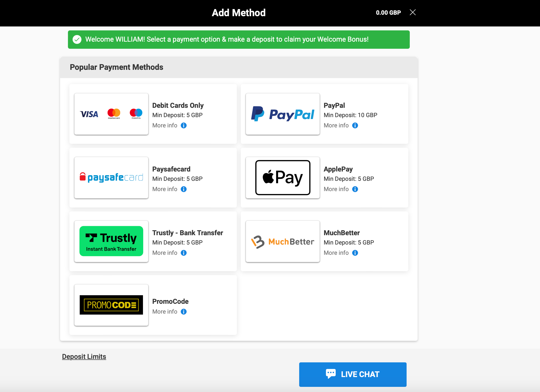Open More info for PayPal
This screenshot has width=540, height=392.
coord(336,125)
